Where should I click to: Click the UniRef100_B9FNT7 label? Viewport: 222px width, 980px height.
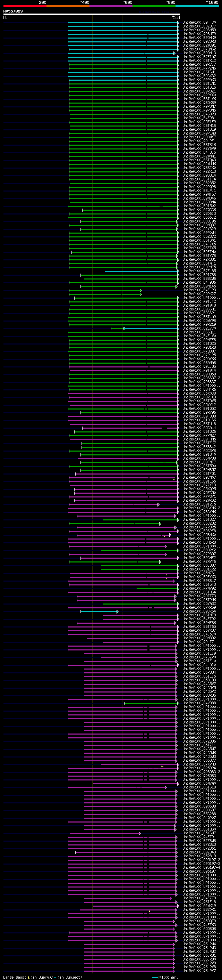[199, 463]
